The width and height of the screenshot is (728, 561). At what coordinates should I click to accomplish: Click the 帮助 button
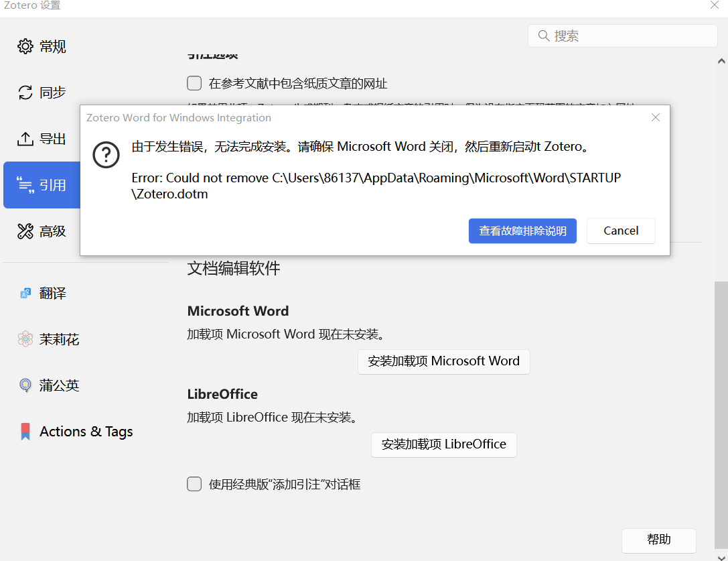tap(658, 540)
